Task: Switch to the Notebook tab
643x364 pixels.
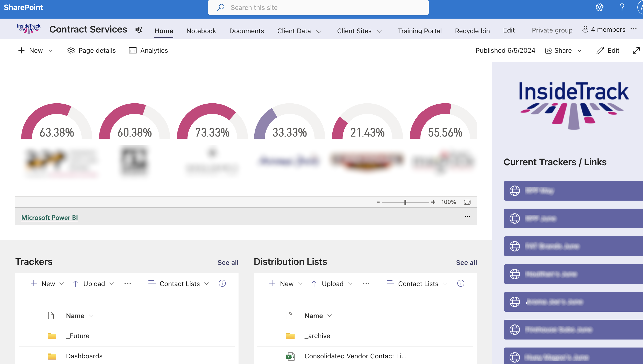Action: pyautogui.click(x=201, y=31)
